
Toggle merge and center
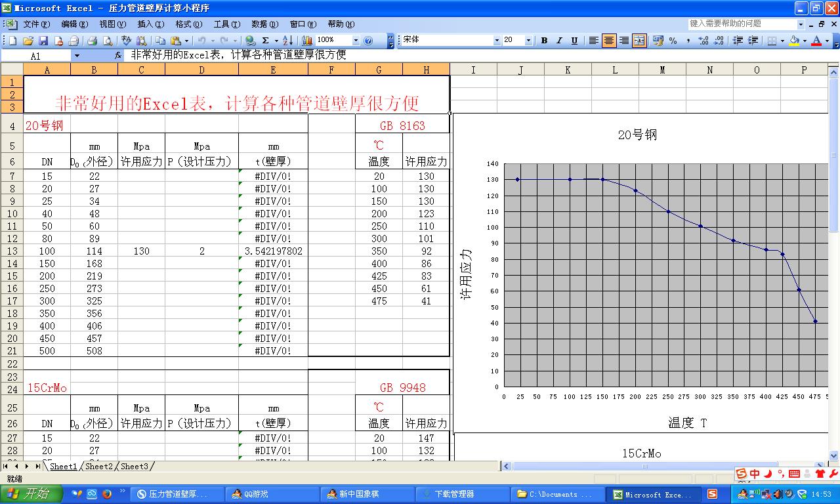coord(639,41)
